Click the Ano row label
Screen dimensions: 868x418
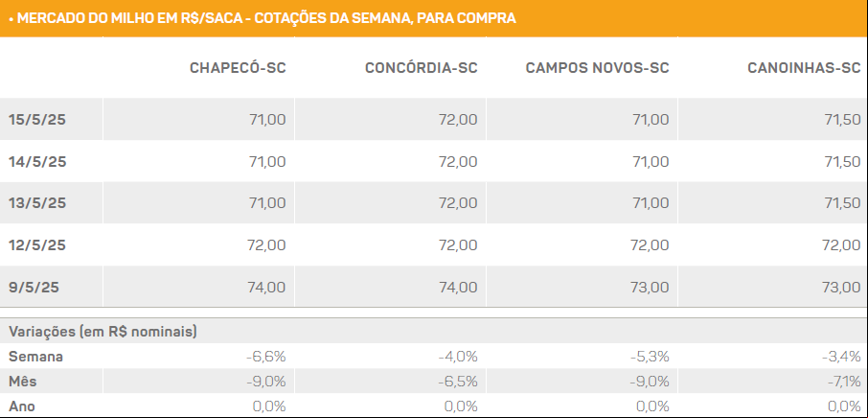click(22, 406)
